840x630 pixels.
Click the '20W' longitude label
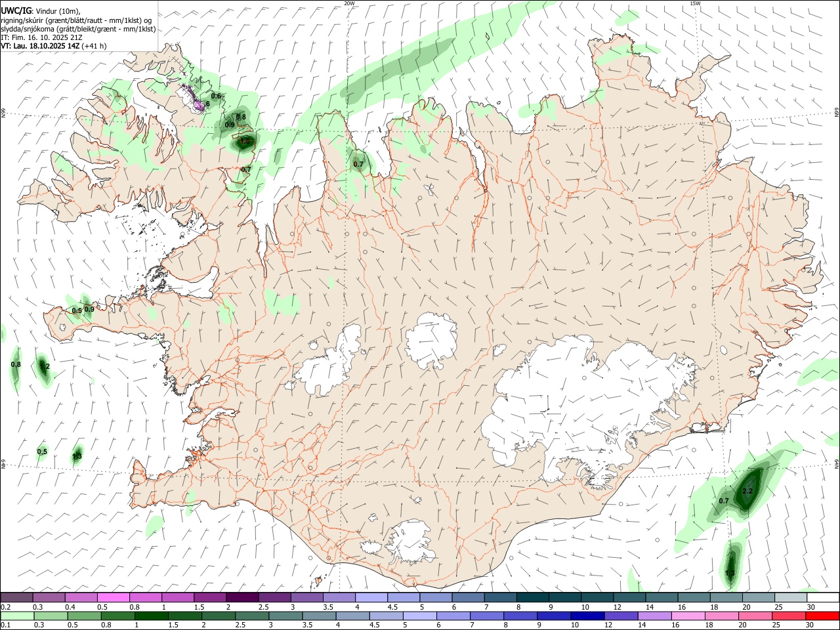pyautogui.click(x=349, y=3)
